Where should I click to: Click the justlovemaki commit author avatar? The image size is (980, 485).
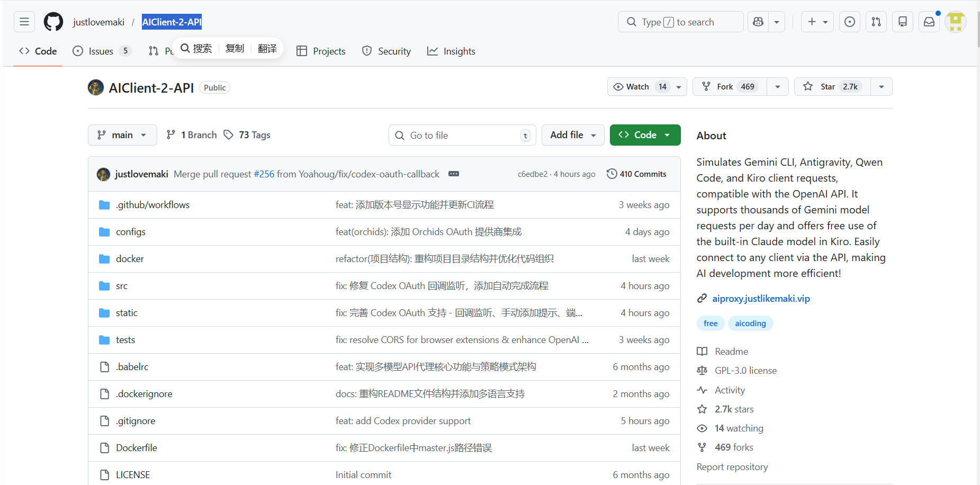(103, 174)
